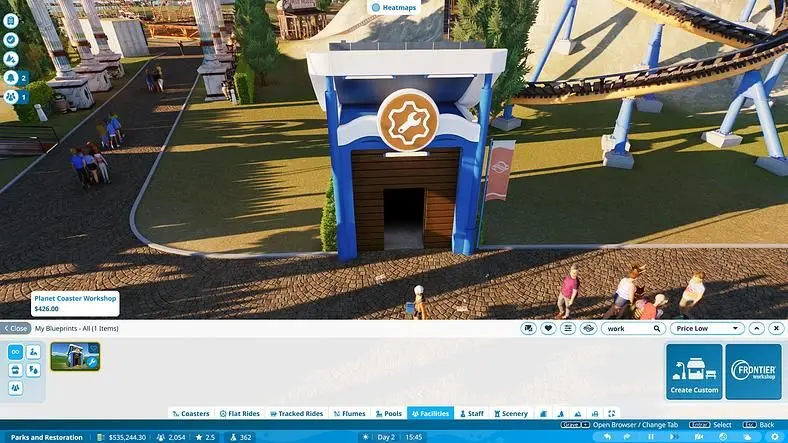Open the list filter options icon

point(568,328)
